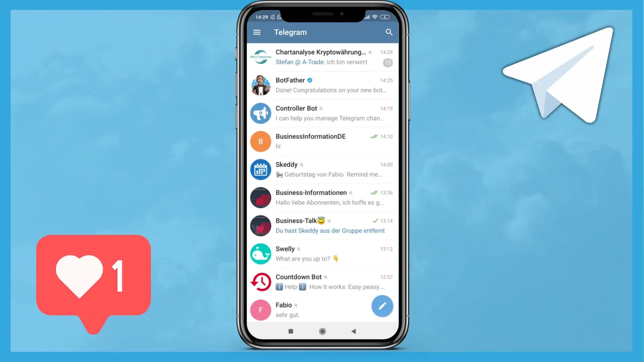Open Fabio direct message chat
Screen dimensions: 644x362
click(322, 309)
